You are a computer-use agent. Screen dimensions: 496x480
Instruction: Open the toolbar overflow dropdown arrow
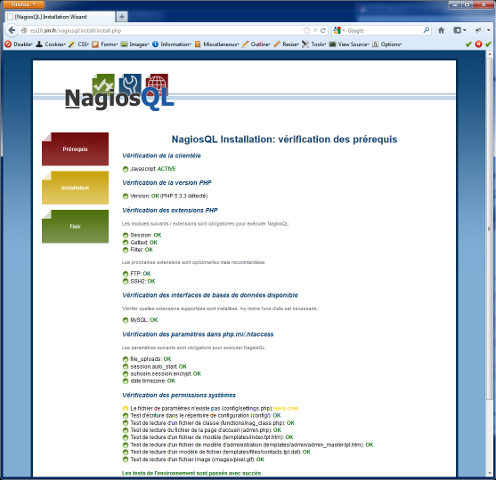489,30
